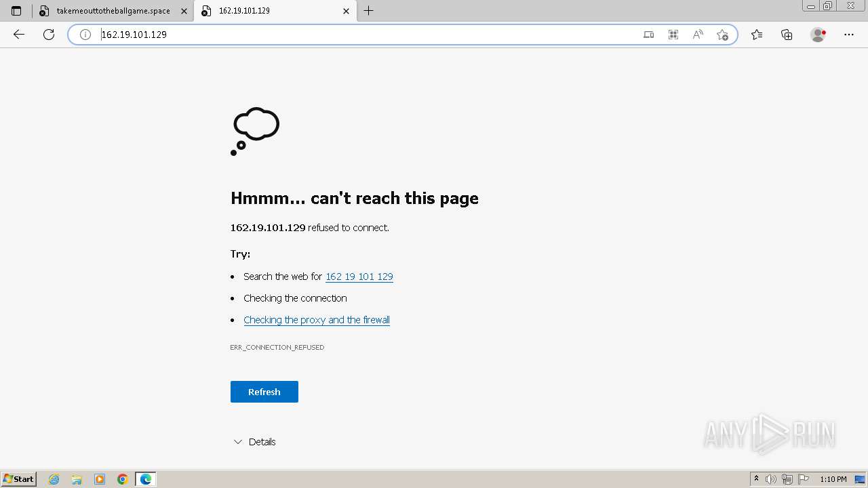Reload page with toolbar refresh icon

(x=49, y=35)
